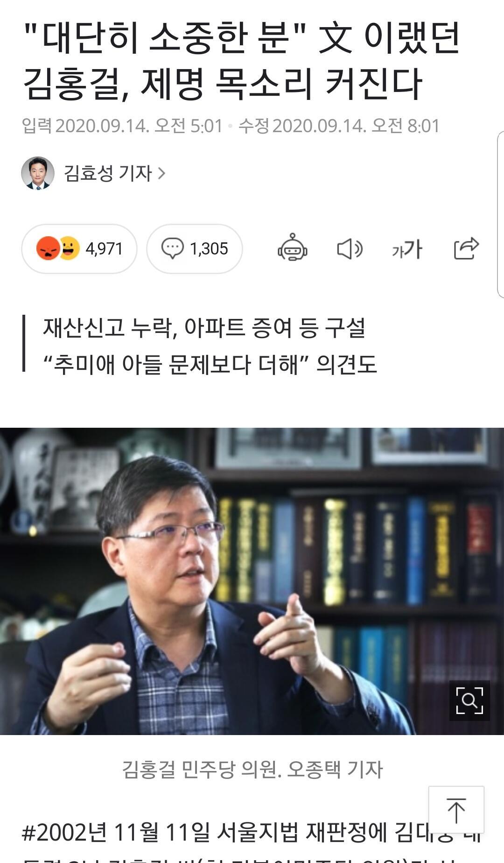The width and height of the screenshot is (504, 863).
Task: Share the article using the share icon
Action: tap(466, 248)
